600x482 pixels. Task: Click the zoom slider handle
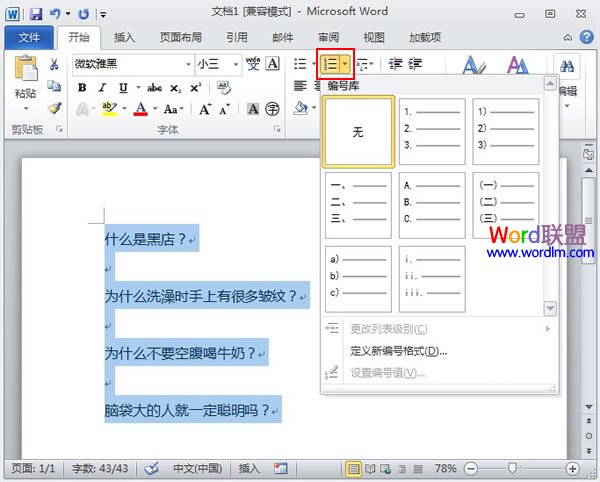[512, 468]
